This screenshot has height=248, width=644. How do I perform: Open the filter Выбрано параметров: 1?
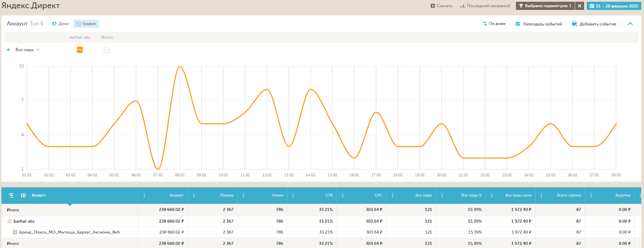545,6
